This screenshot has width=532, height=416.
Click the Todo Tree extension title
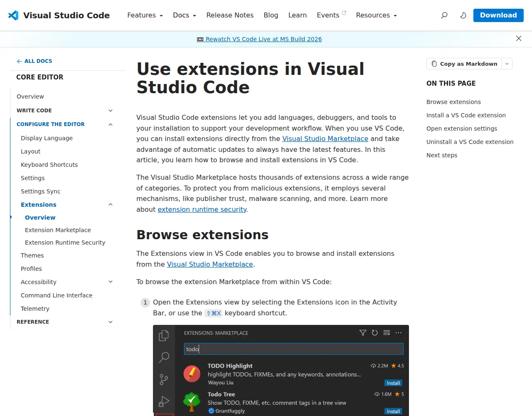coord(221,394)
